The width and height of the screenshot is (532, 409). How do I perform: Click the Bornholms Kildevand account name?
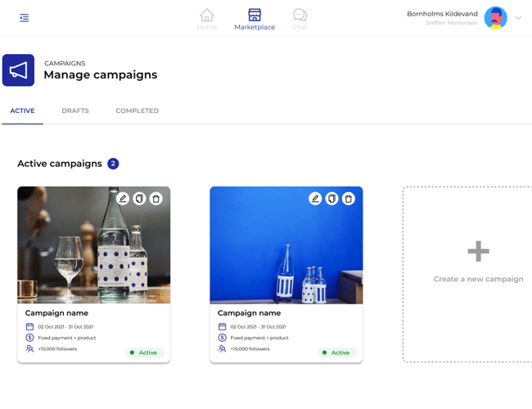tap(442, 14)
